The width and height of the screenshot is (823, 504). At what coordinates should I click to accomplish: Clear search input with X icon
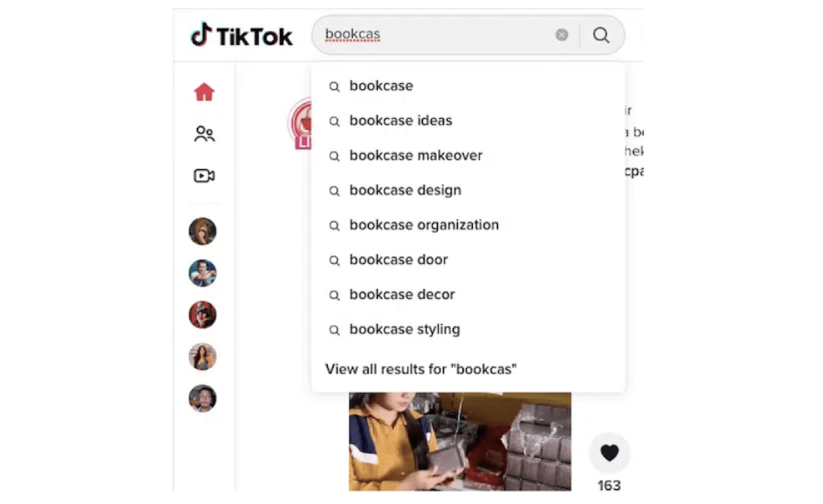click(x=561, y=35)
